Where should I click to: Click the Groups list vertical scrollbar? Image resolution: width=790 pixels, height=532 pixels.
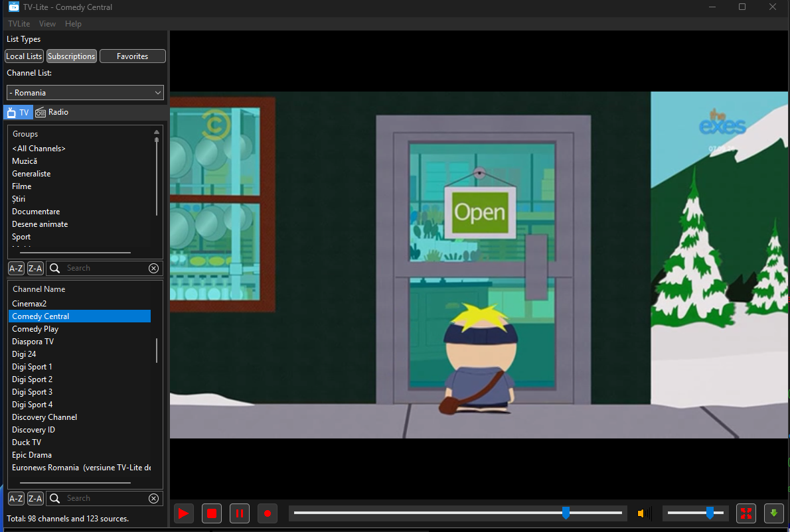[157, 176]
